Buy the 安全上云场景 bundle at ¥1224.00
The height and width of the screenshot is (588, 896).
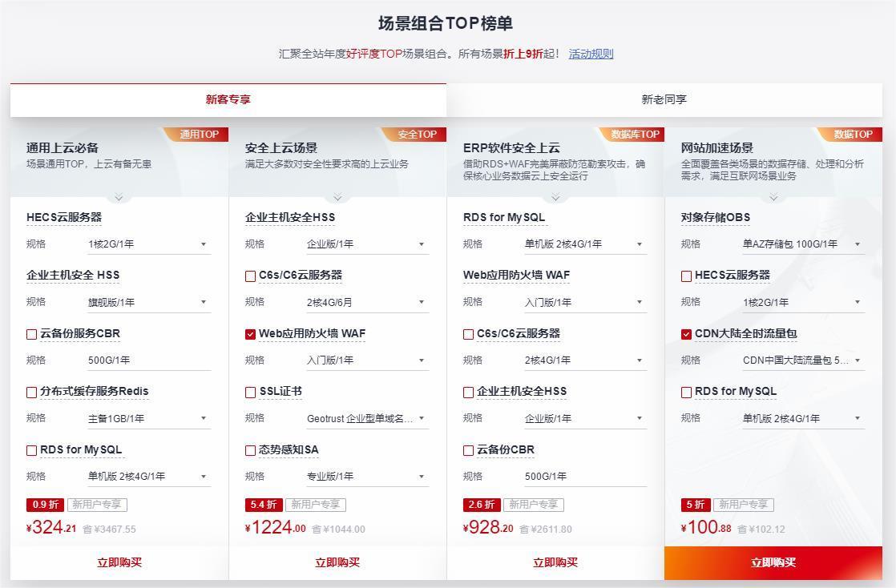(x=337, y=563)
